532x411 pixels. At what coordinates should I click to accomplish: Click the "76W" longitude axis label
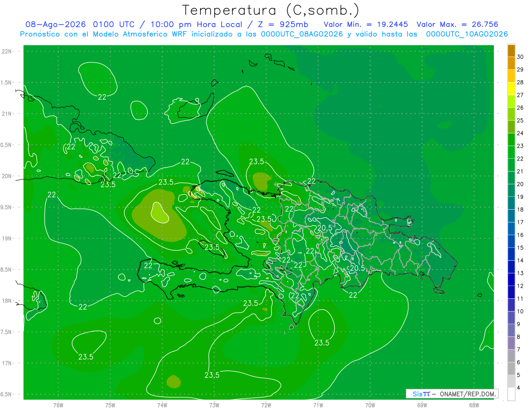pos(58,405)
